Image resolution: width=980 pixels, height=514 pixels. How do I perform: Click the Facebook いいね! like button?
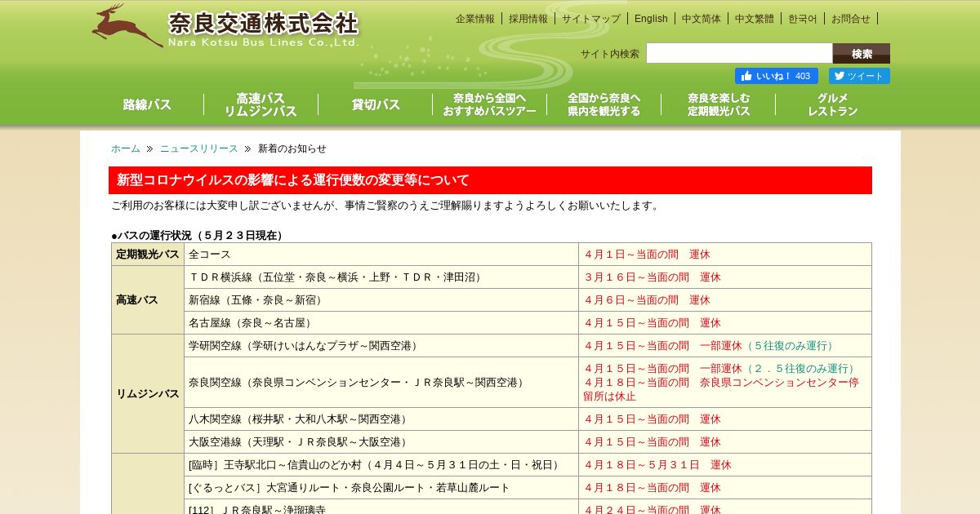click(776, 76)
